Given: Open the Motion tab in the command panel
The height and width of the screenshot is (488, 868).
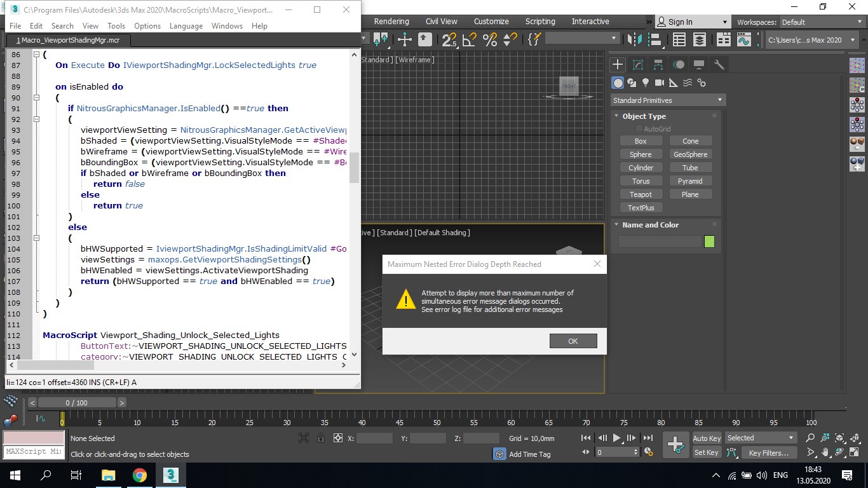Looking at the screenshot, I should pos(679,64).
